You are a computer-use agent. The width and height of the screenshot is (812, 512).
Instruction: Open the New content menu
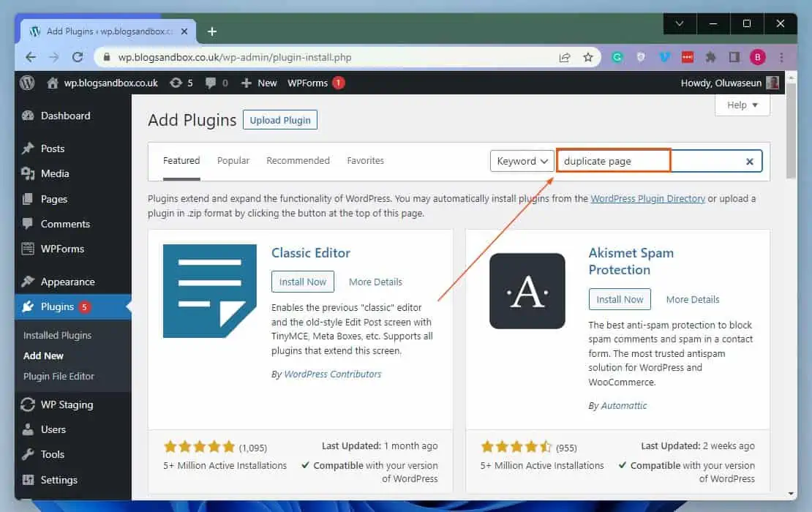[259, 83]
